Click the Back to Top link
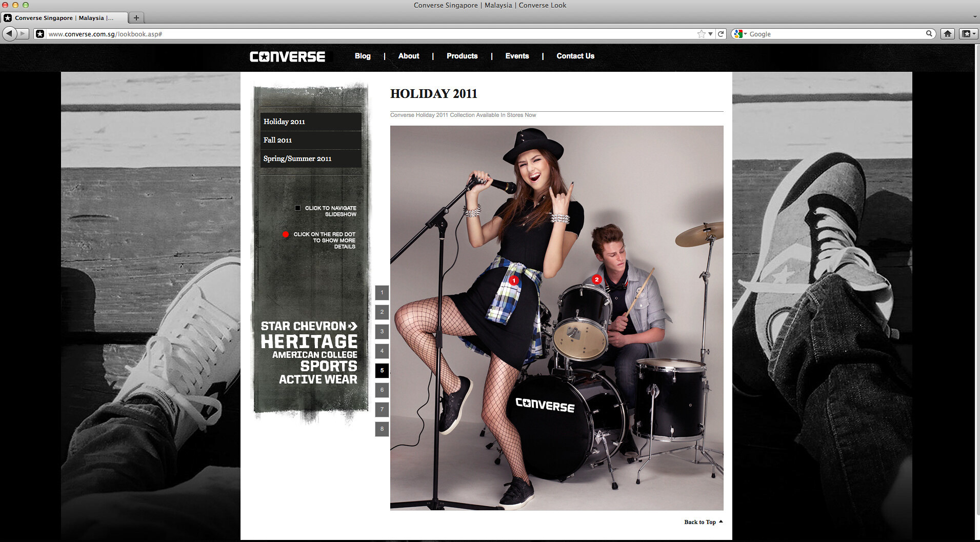980x542 pixels. pyautogui.click(x=703, y=522)
